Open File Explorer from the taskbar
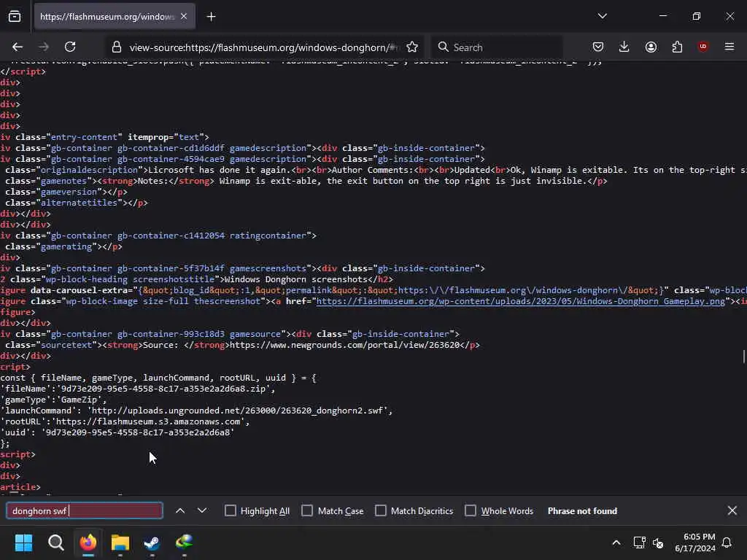The image size is (747, 560). [x=120, y=542]
